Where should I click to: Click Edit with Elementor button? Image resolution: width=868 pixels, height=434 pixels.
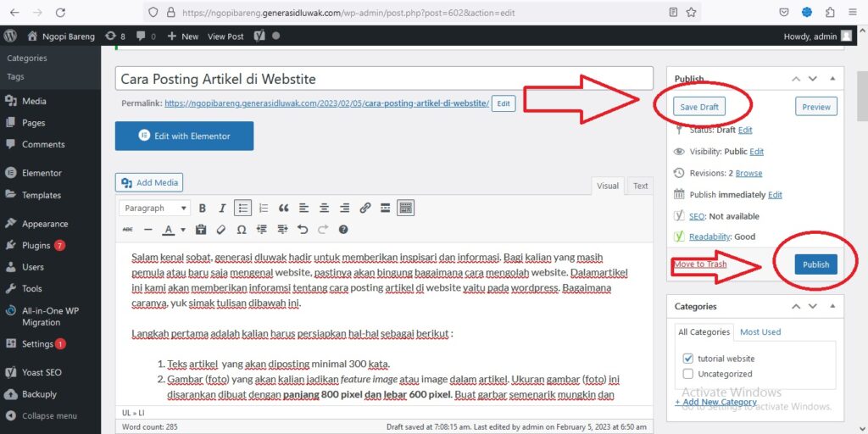tap(184, 136)
